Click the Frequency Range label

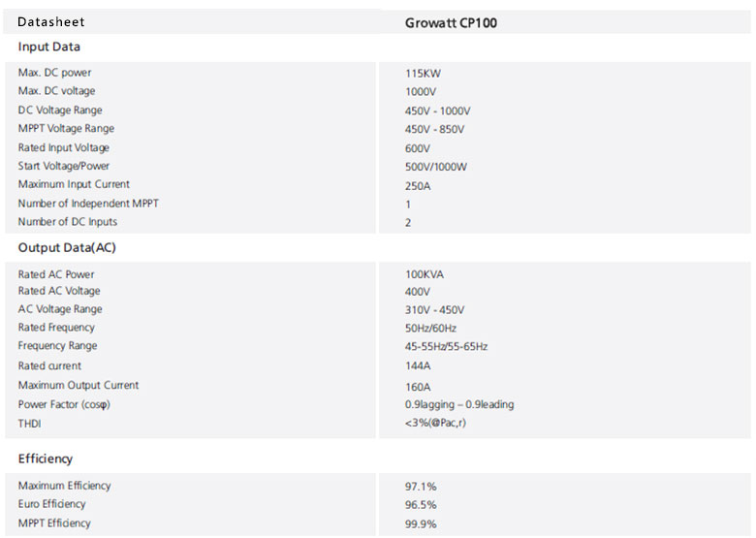[x=58, y=346]
